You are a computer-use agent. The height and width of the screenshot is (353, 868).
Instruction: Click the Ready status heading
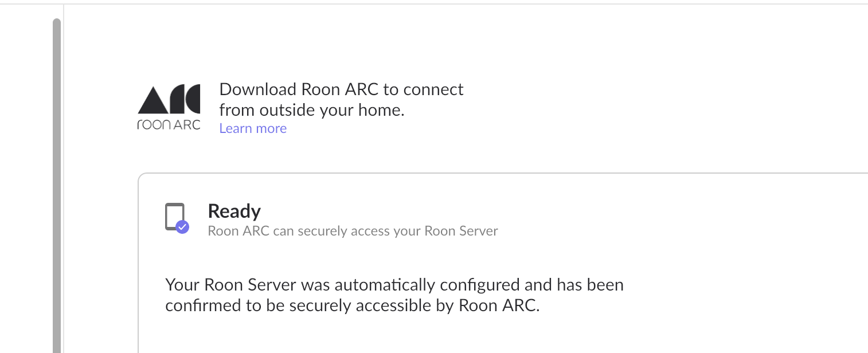pyautogui.click(x=234, y=211)
